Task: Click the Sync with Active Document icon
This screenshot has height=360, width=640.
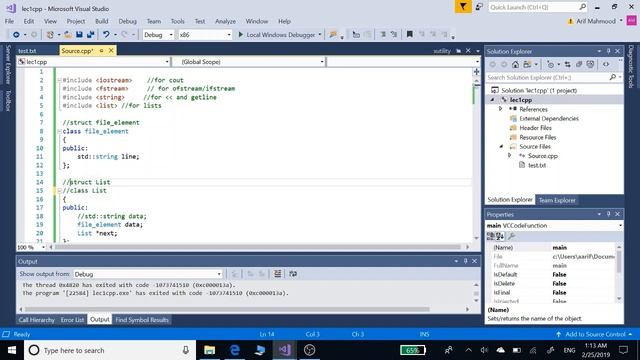Action: [x=568, y=64]
